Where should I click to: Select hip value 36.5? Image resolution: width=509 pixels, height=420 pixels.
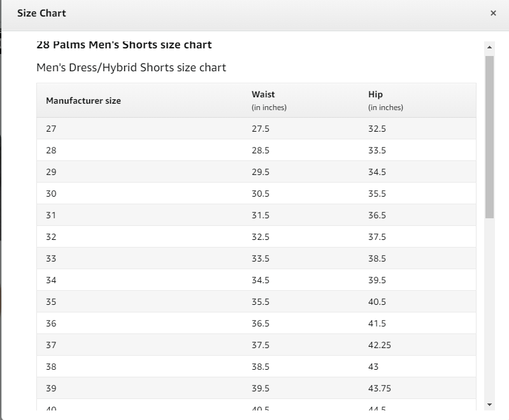pos(377,215)
